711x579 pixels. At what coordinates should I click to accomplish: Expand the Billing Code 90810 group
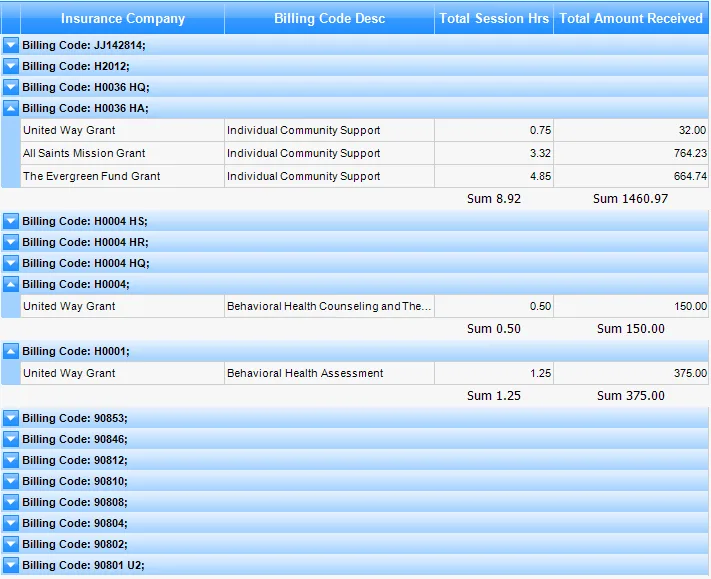11,481
